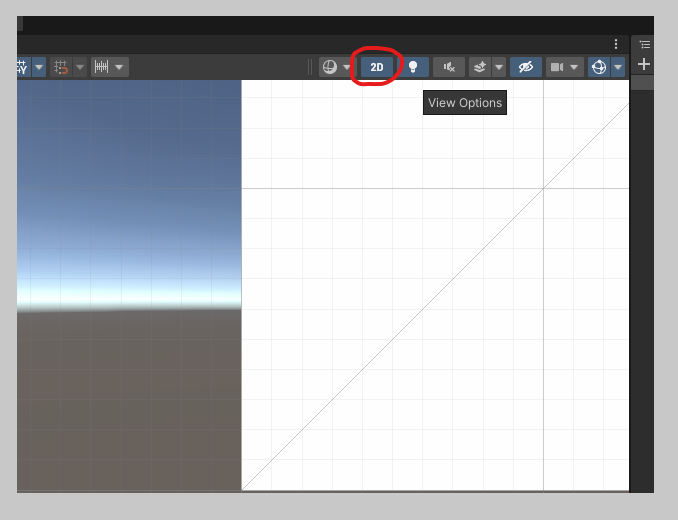Image resolution: width=678 pixels, height=520 pixels.
Task: Click the toolbar drag handle before draw mode
Action: pos(310,67)
